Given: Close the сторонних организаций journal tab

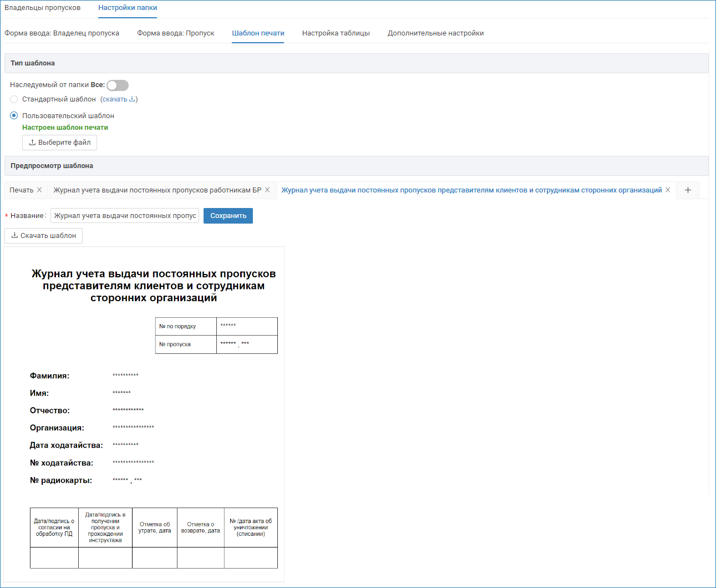Looking at the screenshot, I should [x=668, y=190].
